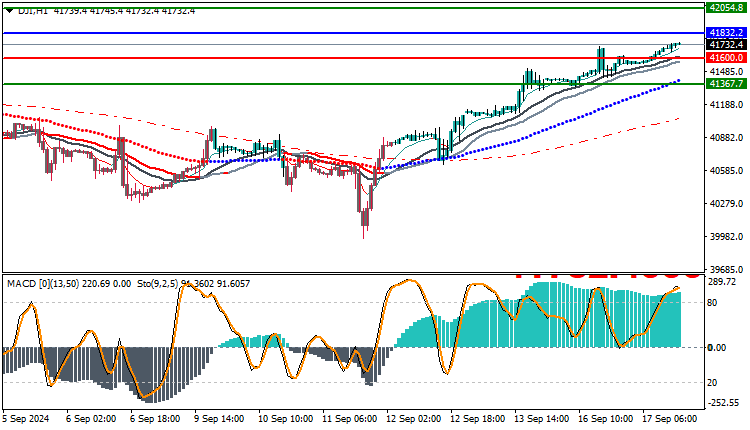Click the 41732.4 current price label
The height and width of the screenshot is (430, 750).
pos(726,44)
